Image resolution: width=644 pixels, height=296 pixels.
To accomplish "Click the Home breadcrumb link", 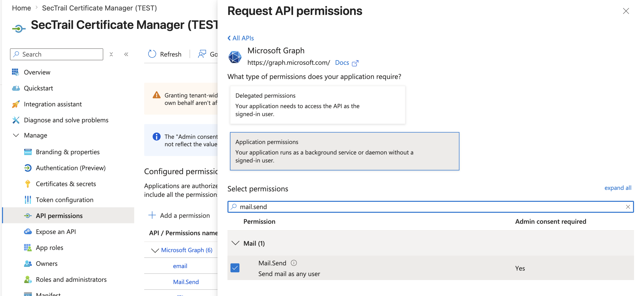I will (21, 8).
